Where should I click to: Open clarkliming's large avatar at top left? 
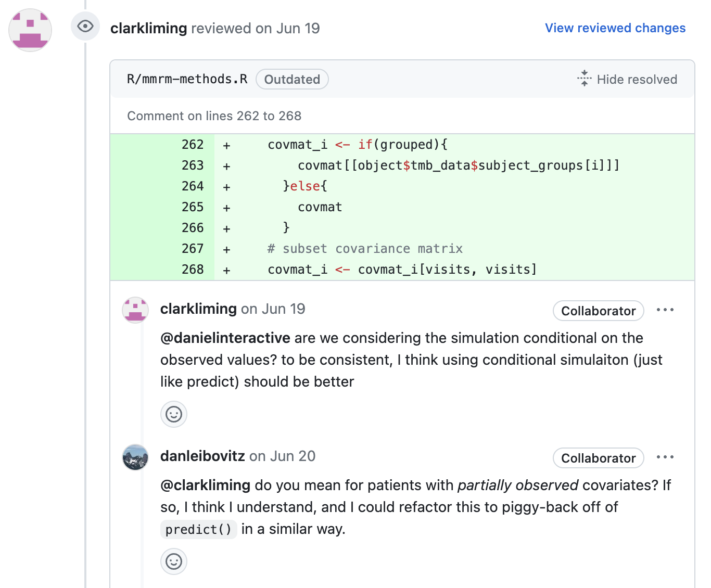click(x=30, y=30)
